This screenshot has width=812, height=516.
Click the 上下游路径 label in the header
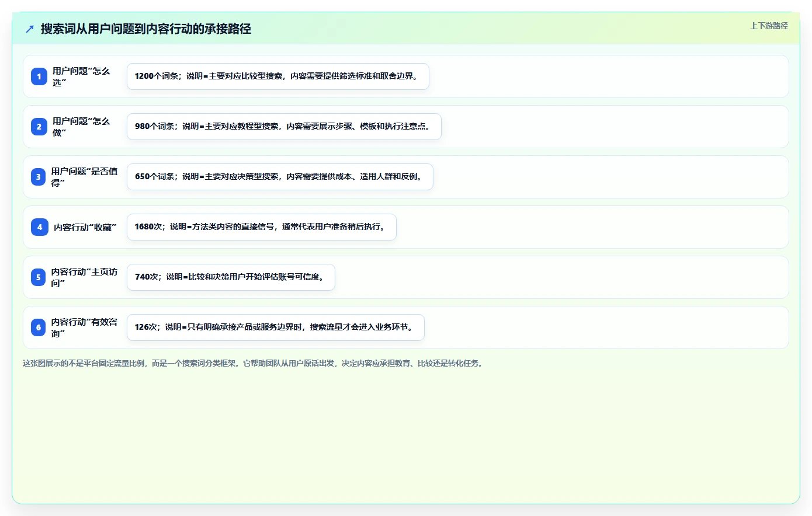[x=769, y=26]
